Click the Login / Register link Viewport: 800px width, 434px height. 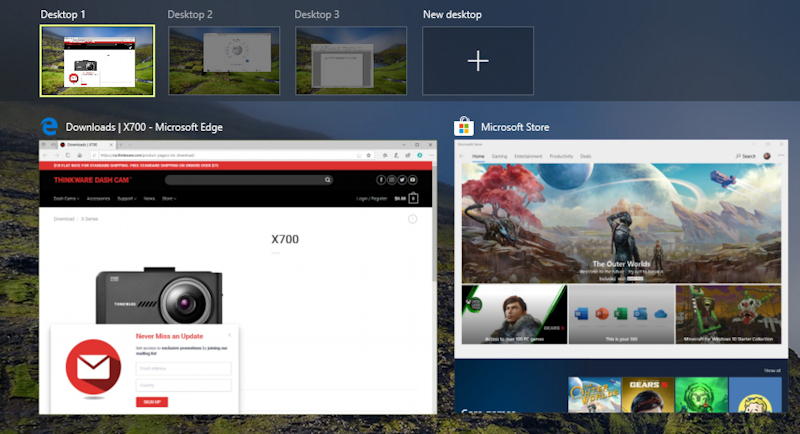point(371,198)
